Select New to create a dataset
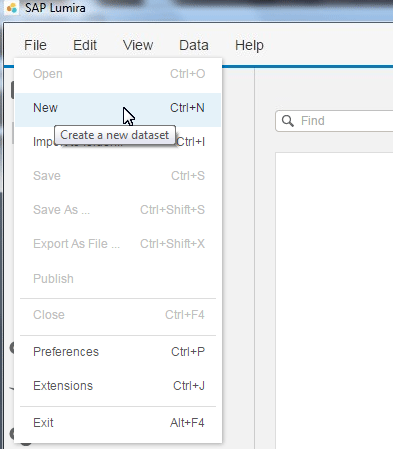 (x=118, y=108)
